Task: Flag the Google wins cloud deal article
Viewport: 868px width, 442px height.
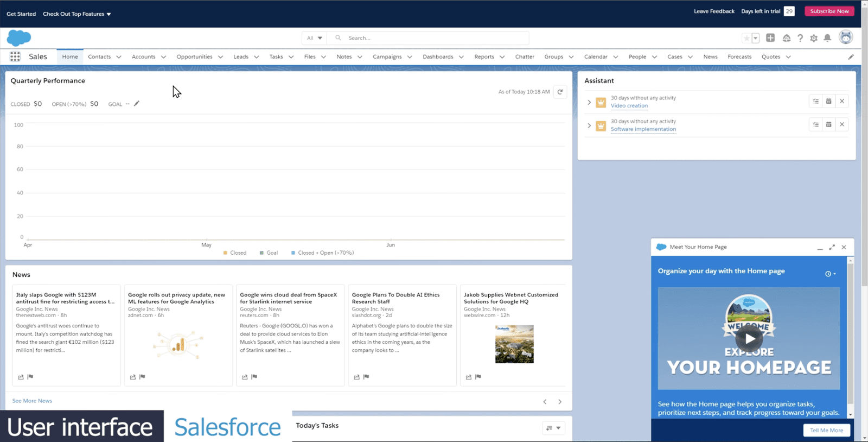Action: click(x=254, y=377)
